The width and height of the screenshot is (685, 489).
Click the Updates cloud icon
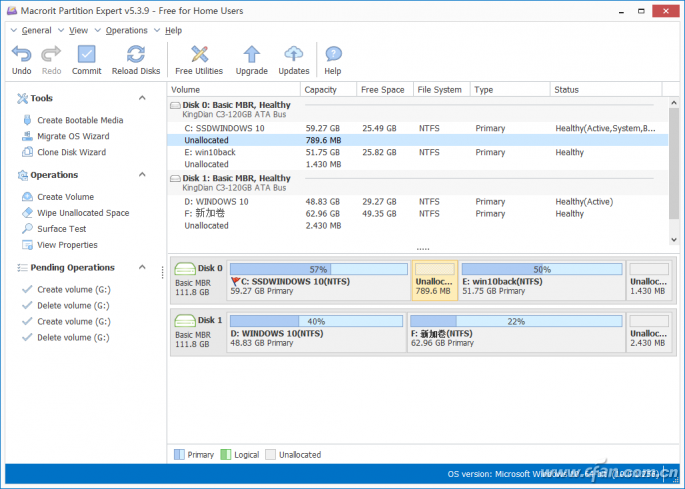tap(294, 54)
